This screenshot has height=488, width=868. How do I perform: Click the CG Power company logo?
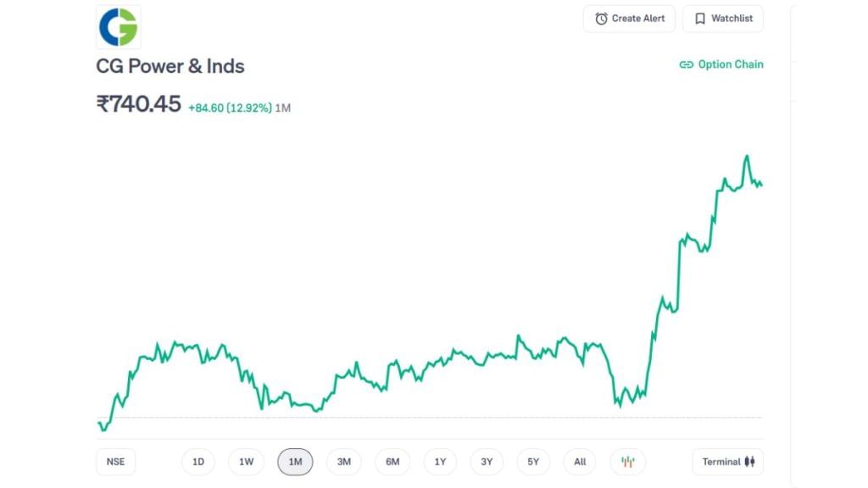pos(119,26)
